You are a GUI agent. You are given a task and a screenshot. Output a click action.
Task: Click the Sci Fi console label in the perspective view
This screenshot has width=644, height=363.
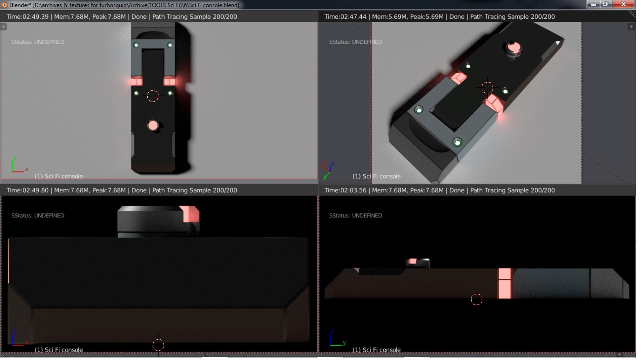[x=376, y=176]
